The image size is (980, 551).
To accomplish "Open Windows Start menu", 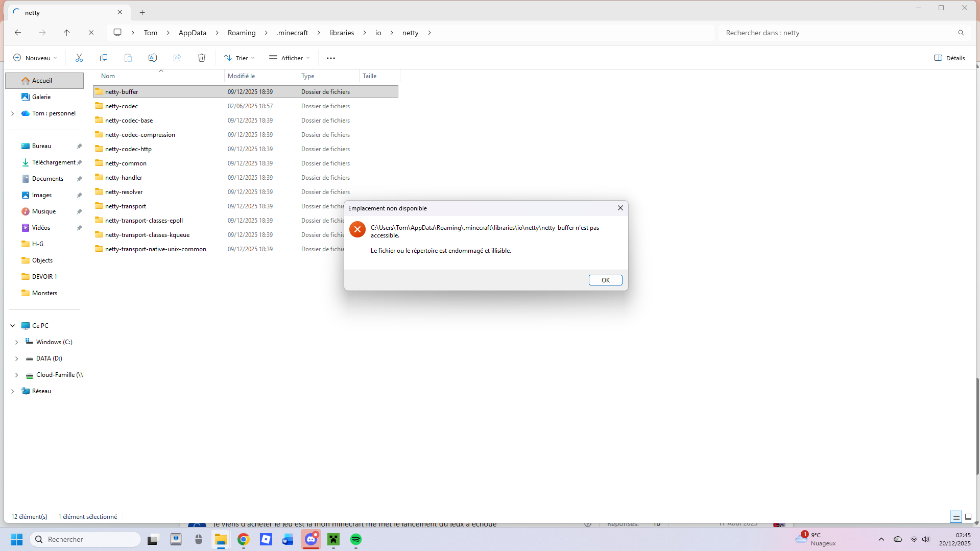I will click(x=16, y=539).
